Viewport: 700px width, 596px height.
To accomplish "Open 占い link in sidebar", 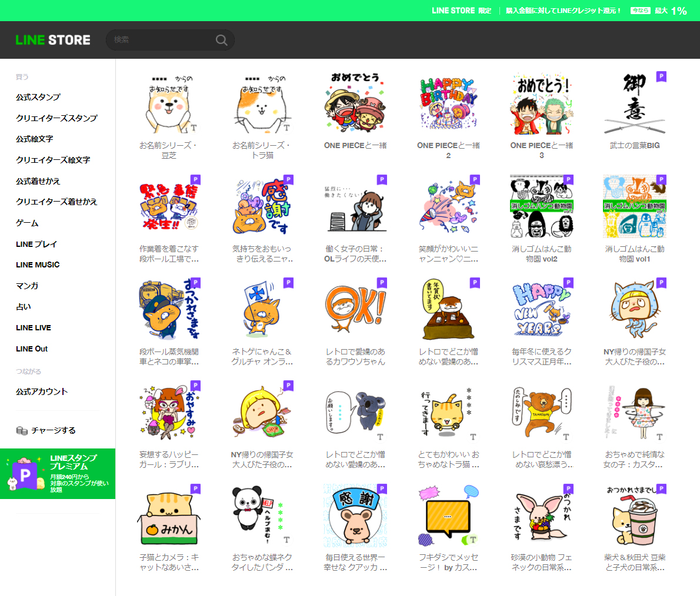I will point(23,307).
